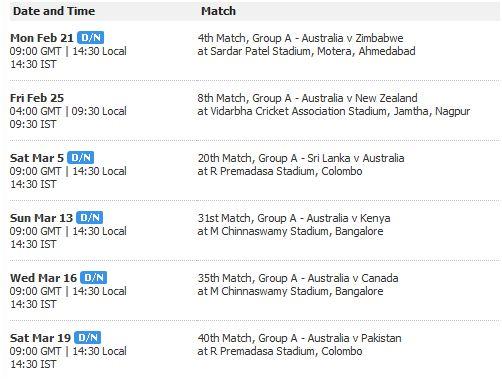Image resolution: width=502 pixels, height=381 pixels.
Task: Click the Match column header
Action: (218, 11)
